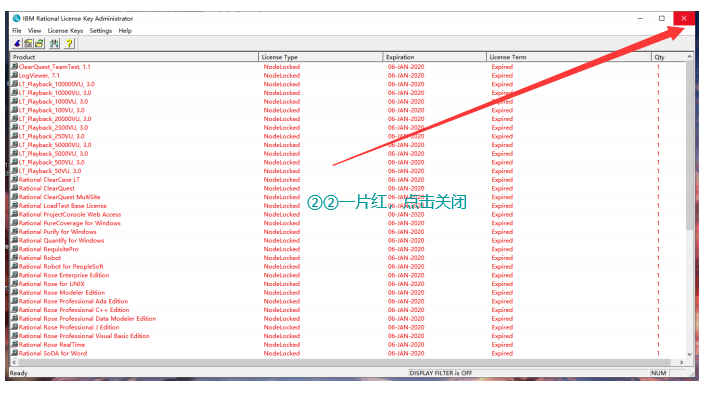Open the Settings menu
706x398 pixels.
[100, 31]
